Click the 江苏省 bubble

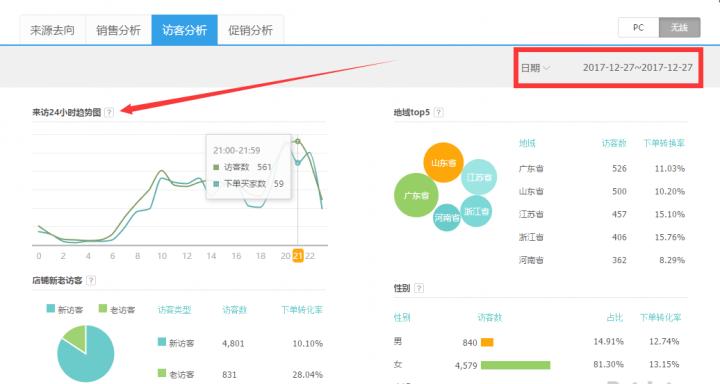[x=479, y=177]
